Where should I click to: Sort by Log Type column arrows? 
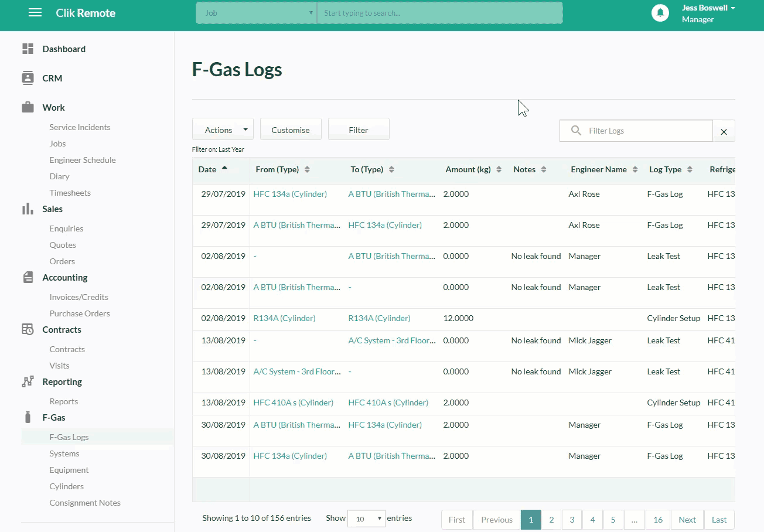point(690,169)
